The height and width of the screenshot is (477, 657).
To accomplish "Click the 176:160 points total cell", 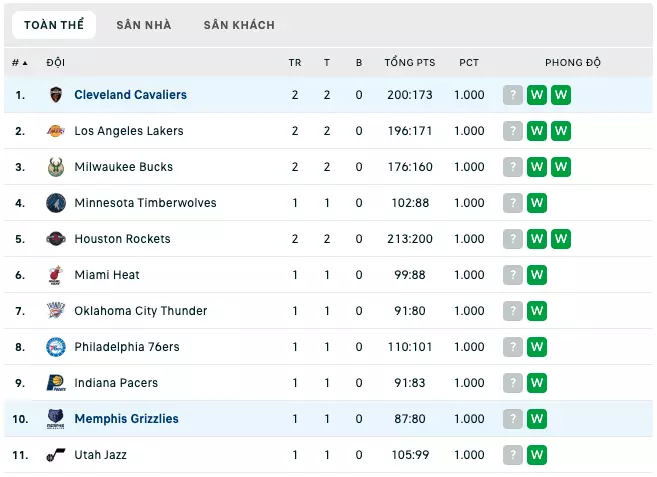I will [410, 167].
